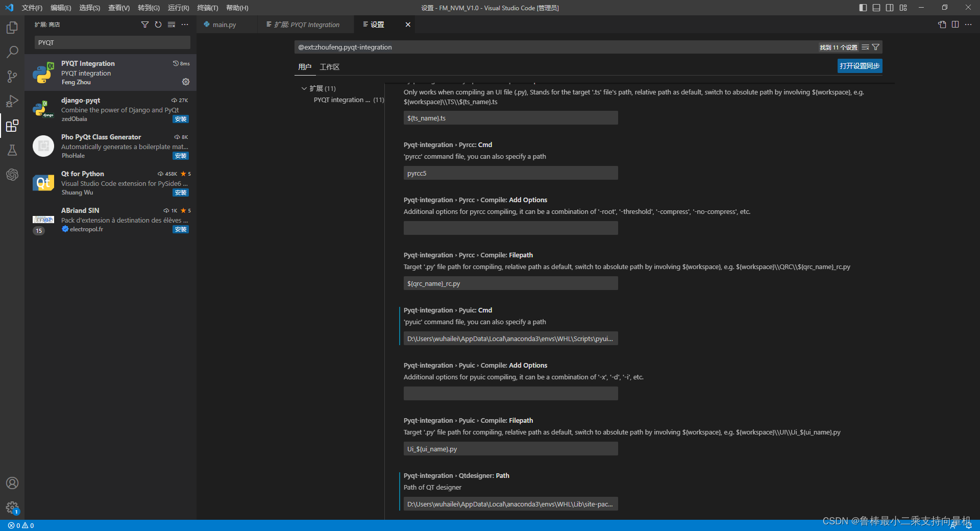Open the 转到(G) menu
Image resolution: width=980 pixels, height=531 pixels.
pos(149,8)
